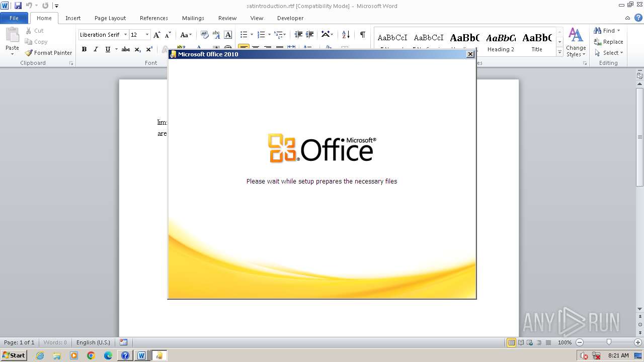Switch to Web Layout view
The width and height of the screenshot is (644, 362).
(530, 342)
